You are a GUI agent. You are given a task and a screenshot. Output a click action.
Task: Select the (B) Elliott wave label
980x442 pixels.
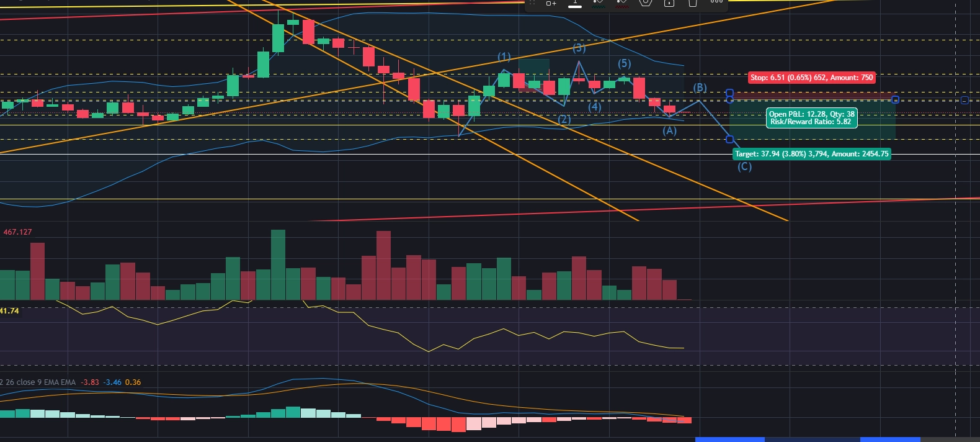700,88
